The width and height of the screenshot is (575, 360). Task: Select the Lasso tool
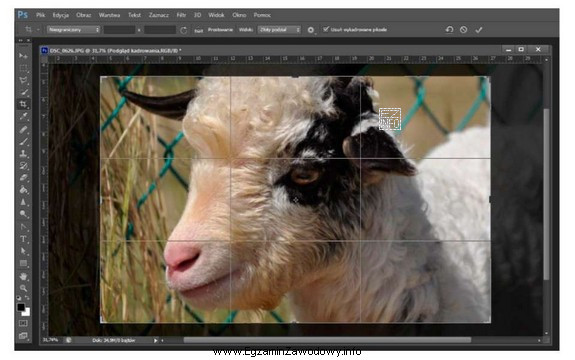[x=23, y=80]
